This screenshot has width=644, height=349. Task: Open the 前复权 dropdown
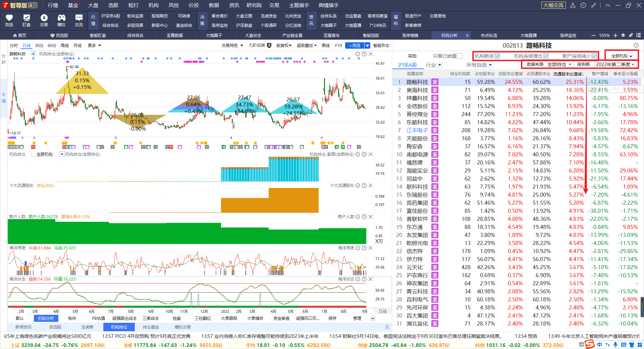(284, 45)
